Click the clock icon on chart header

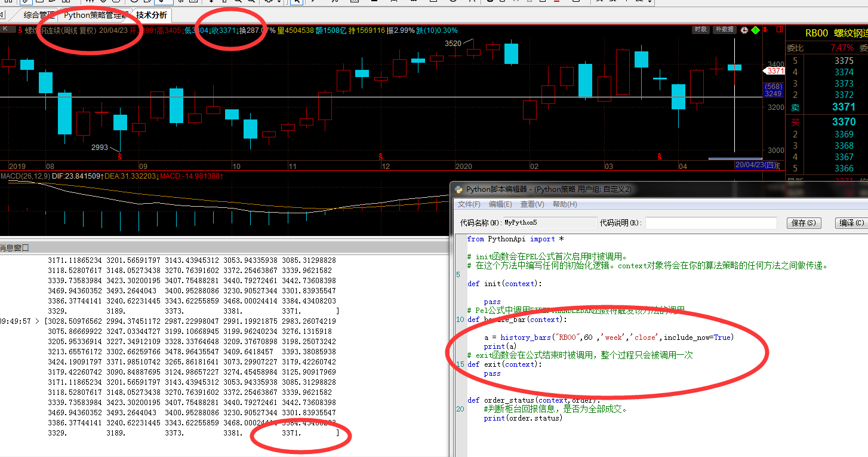744,30
